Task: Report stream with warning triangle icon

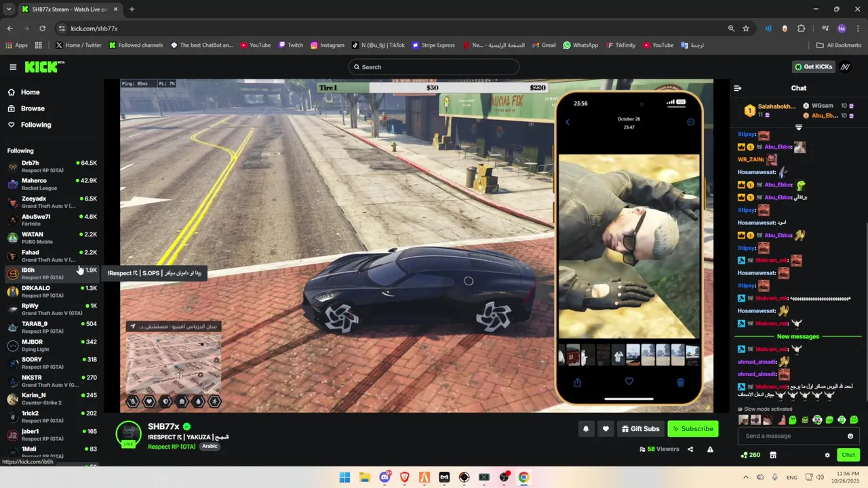Action: click(710, 449)
